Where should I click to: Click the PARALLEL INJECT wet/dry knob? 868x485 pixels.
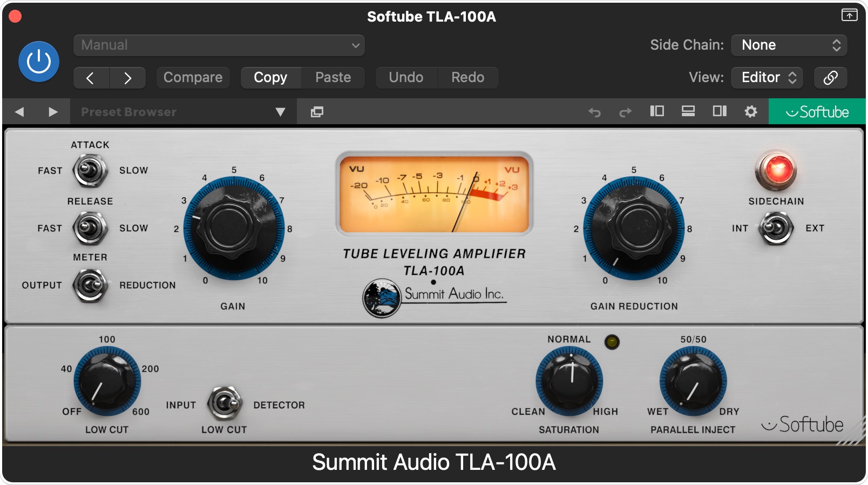coord(693,381)
